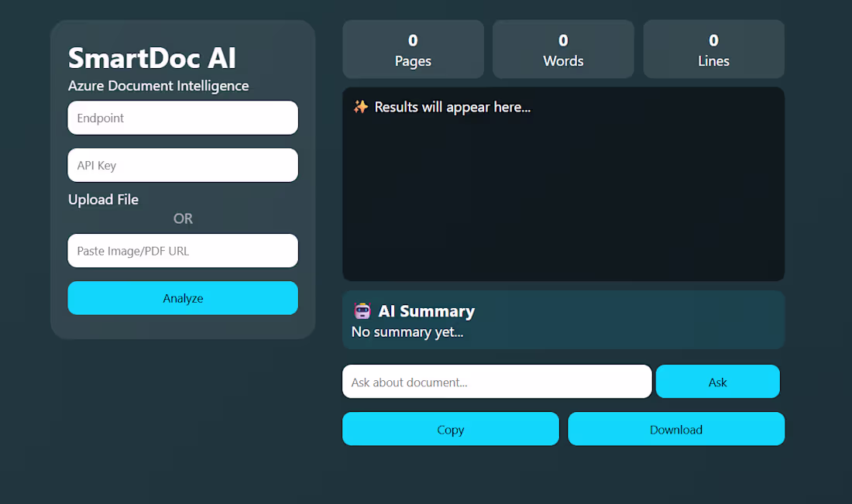Click the OR separator text
Viewport: 852px width, 504px height.
coord(183,219)
